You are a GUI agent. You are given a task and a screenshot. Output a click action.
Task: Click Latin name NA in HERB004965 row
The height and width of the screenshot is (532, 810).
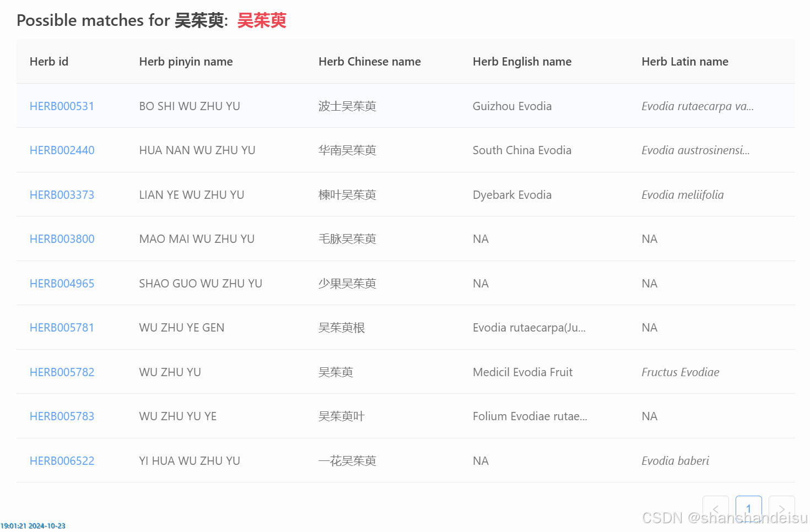pyautogui.click(x=650, y=284)
